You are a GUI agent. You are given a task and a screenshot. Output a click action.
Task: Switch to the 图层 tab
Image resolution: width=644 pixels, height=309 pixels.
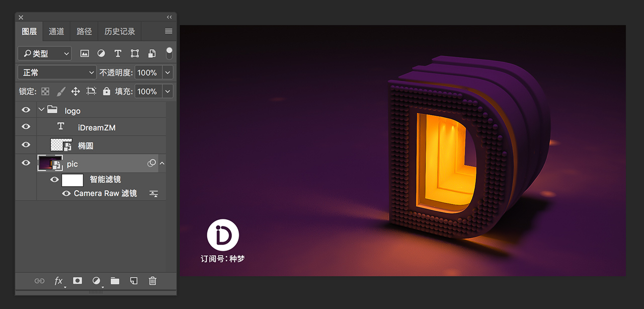click(x=29, y=31)
